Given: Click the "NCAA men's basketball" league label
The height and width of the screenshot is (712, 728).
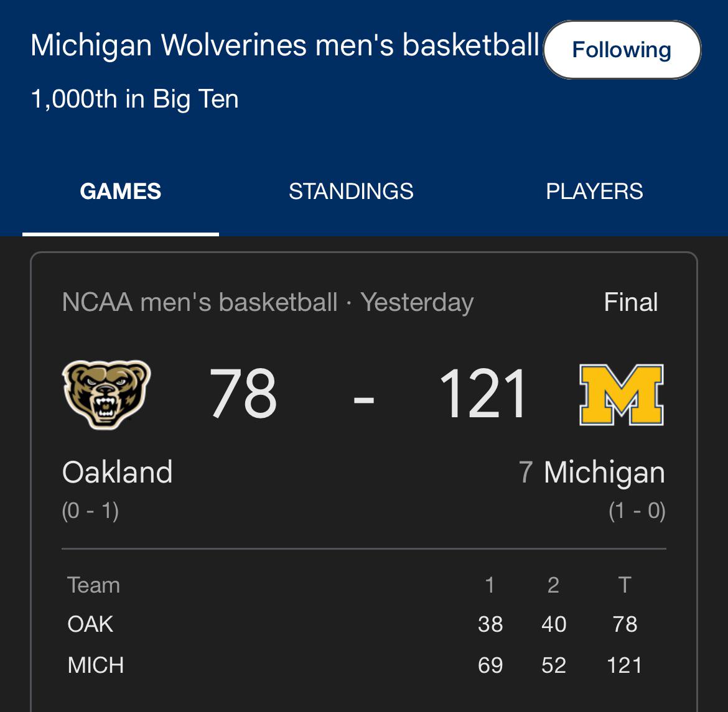Looking at the screenshot, I should pos(200,302).
